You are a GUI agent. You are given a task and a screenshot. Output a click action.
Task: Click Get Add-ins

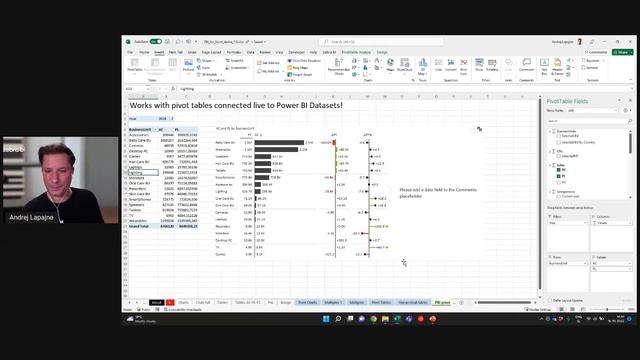click(x=269, y=63)
